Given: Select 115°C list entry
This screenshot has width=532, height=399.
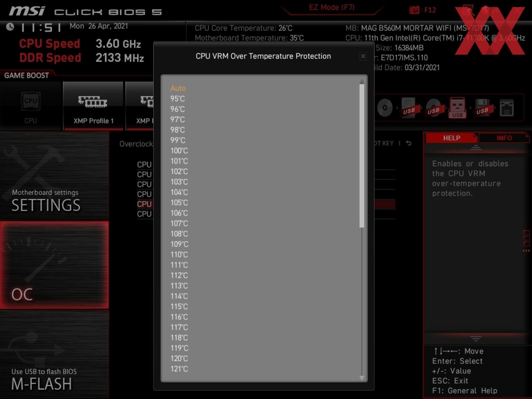Looking at the screenshot, I should point(179,306).
